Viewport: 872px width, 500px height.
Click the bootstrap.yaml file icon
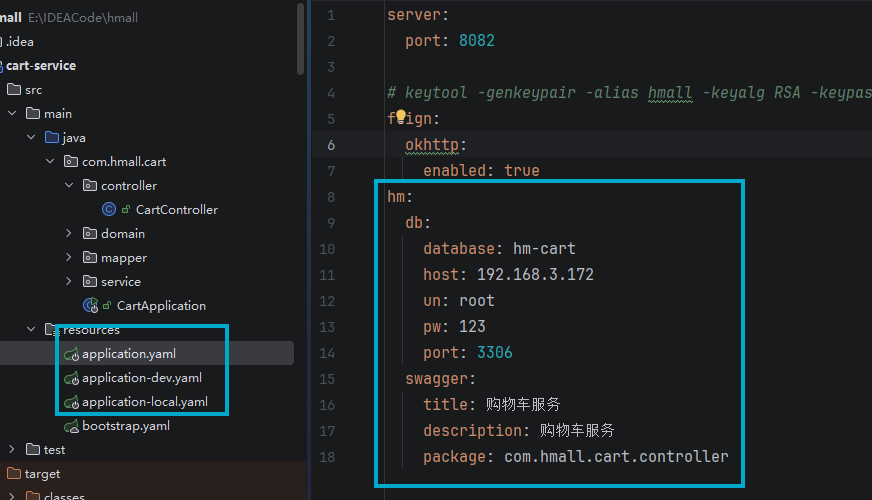(x=71, y=427)
